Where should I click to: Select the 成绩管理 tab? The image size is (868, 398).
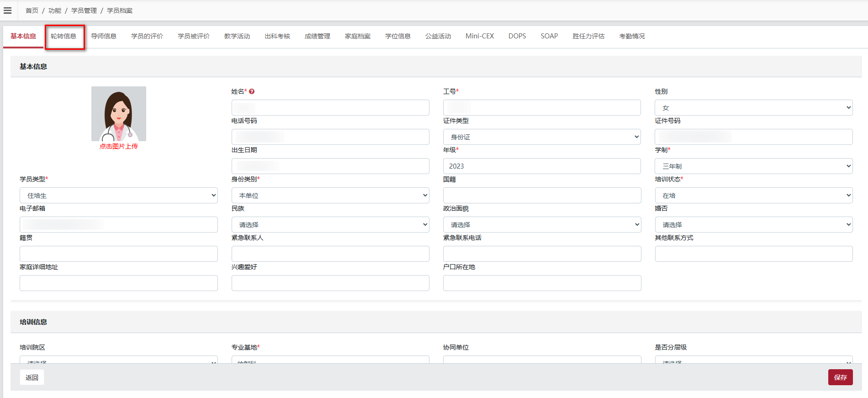(x=318, y=36)
